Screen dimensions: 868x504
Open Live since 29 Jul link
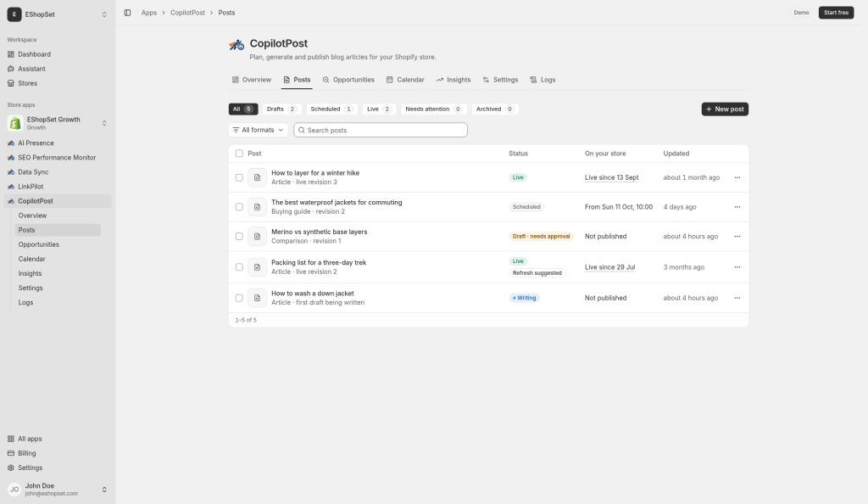point(610,267)
